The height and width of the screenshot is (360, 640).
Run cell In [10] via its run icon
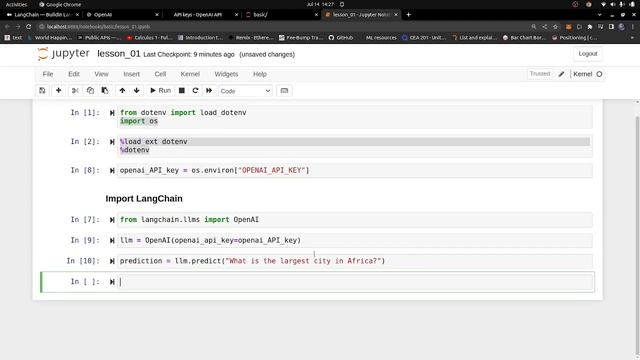pyautogui.click(x=112, y=261)
